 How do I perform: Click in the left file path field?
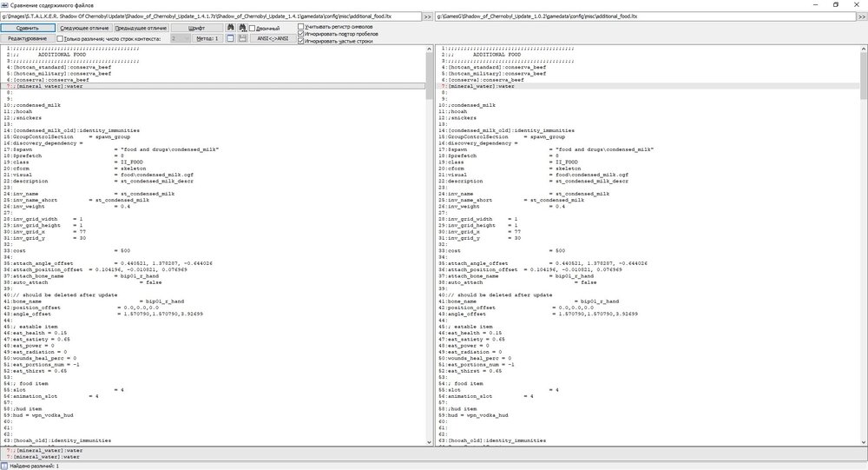pyautogui.click(x=208, y=17)
